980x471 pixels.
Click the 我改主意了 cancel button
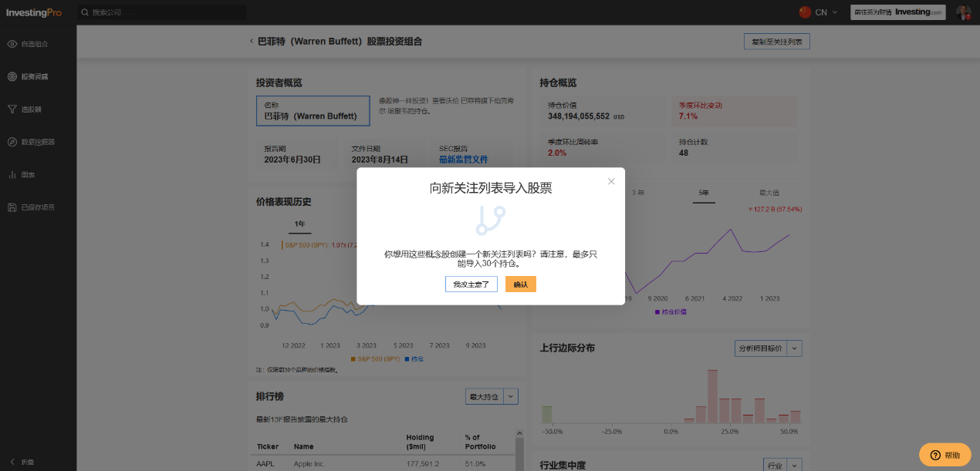click(471, 284)
